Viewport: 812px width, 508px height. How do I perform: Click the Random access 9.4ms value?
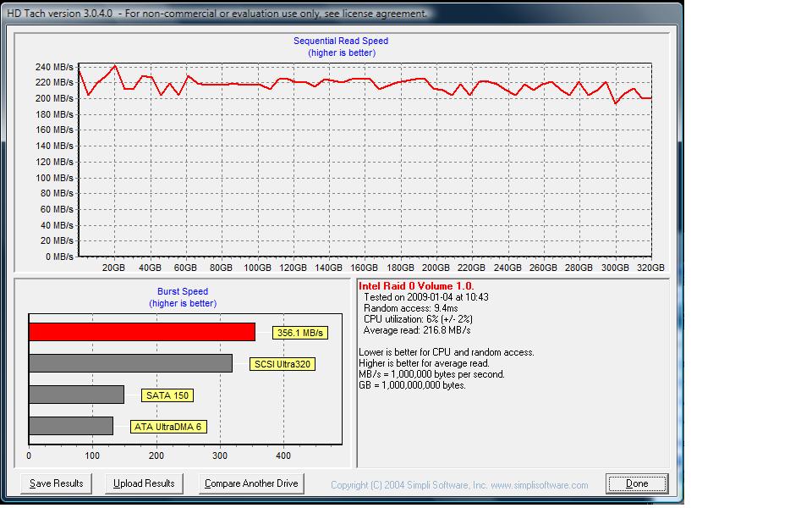[411, 308]
